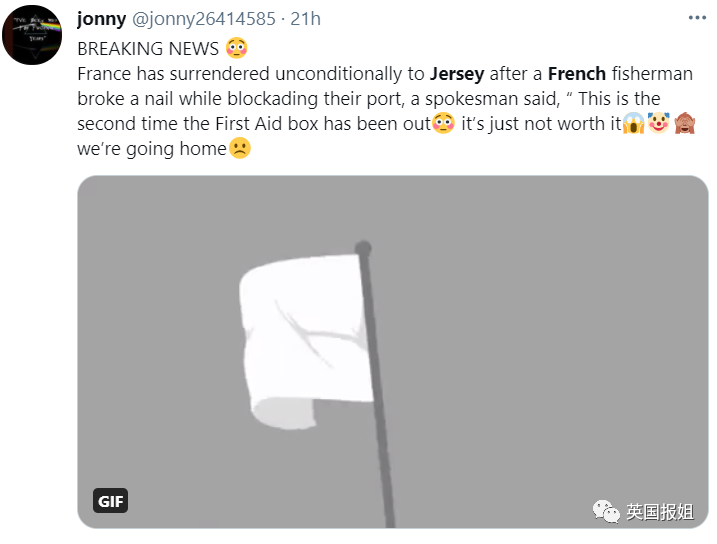Click the GIF badge on the image

[x=110, y=501]
